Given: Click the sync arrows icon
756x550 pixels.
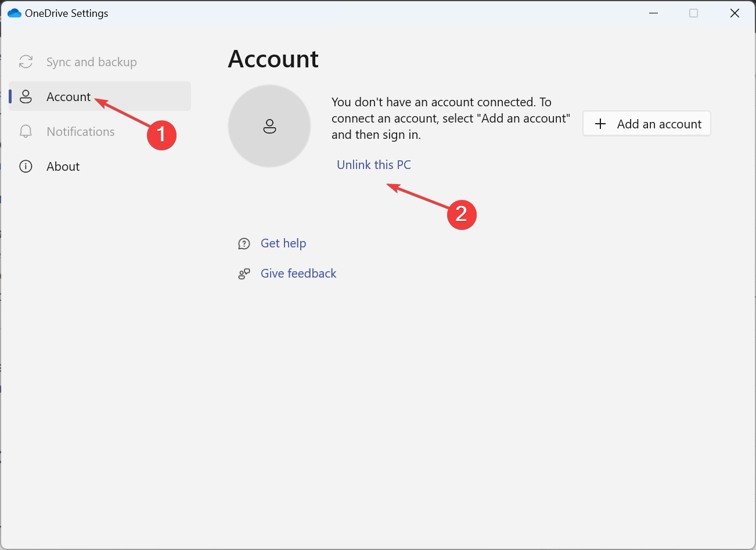Looking at the screenshot, I should click(26, 62).
